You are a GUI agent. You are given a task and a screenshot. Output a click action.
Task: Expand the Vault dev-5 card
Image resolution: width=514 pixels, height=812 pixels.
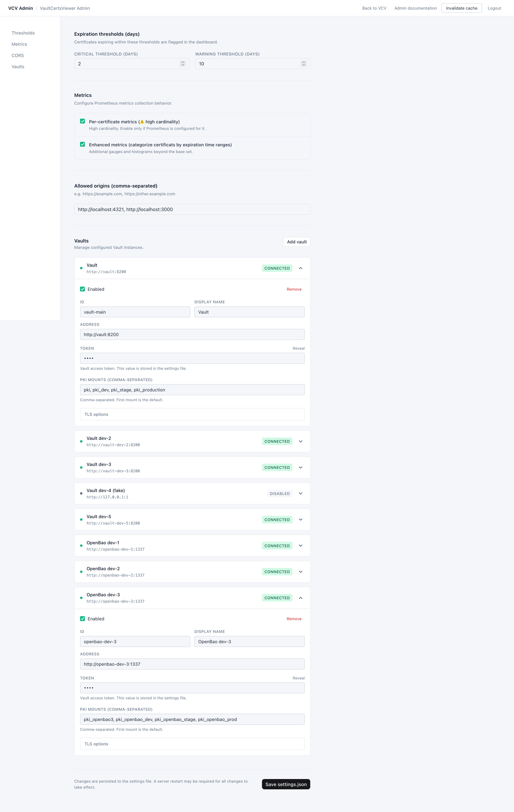pos(300,520)
